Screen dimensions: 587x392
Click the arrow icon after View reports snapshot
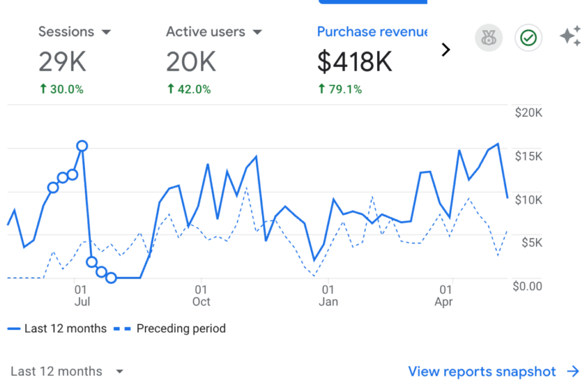tap(573, 372)
